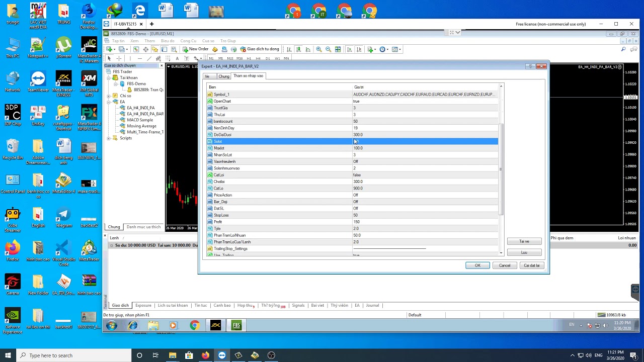Open the templates dropdown in toolbar

click(x=396, y=49)
